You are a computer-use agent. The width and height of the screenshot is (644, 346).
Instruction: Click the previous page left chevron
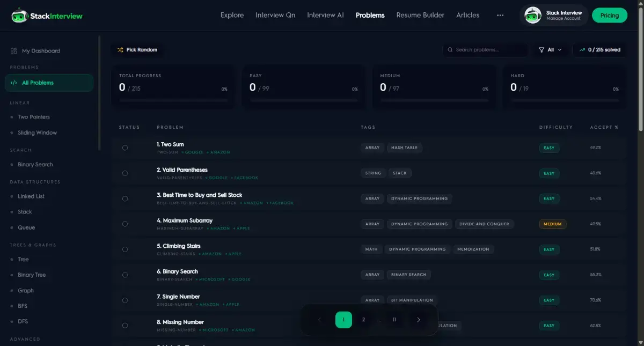pyautogui.click(x=320, y=320)
